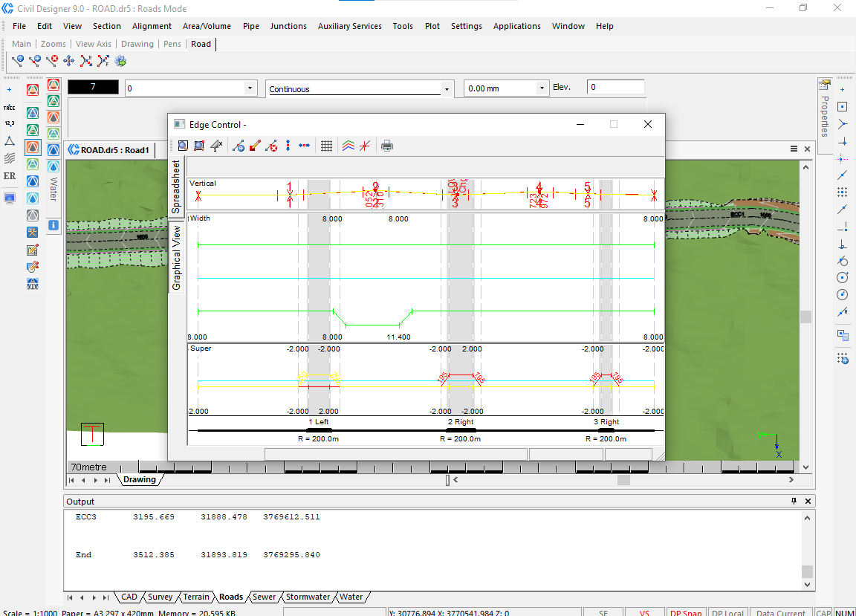
Task: Click the TREE icon in left toolbar
Action: pos(9,108)
